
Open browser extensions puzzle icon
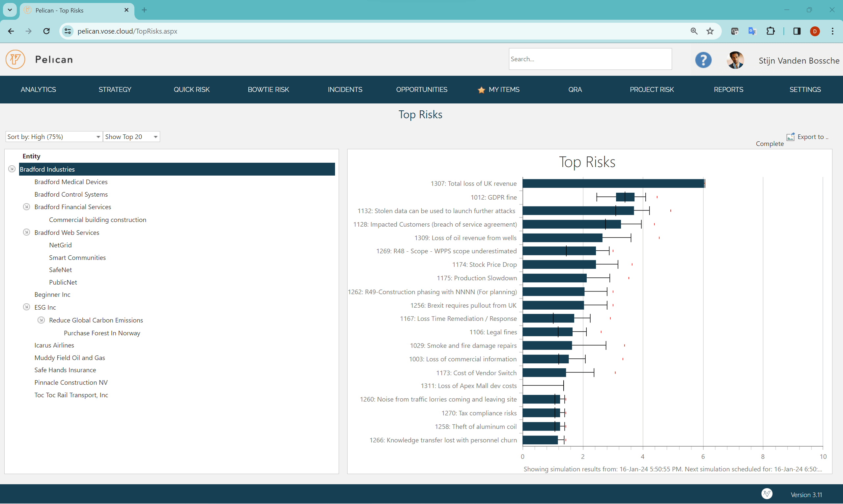point(770,31)
